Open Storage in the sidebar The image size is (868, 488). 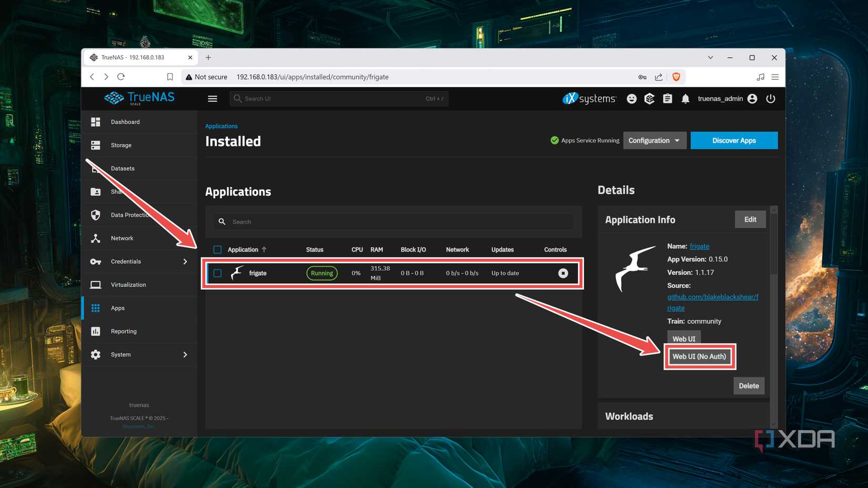(139, 145)
